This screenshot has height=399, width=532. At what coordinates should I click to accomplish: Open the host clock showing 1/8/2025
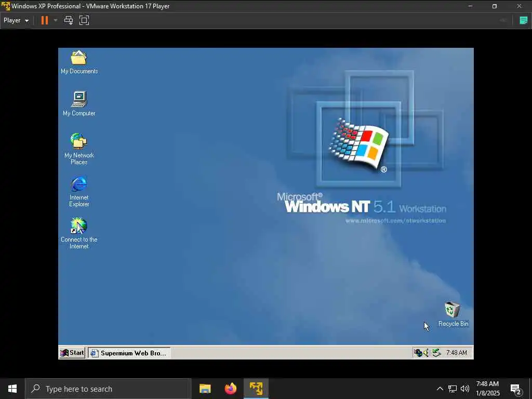pyautogui.click(x=487, y=389)
